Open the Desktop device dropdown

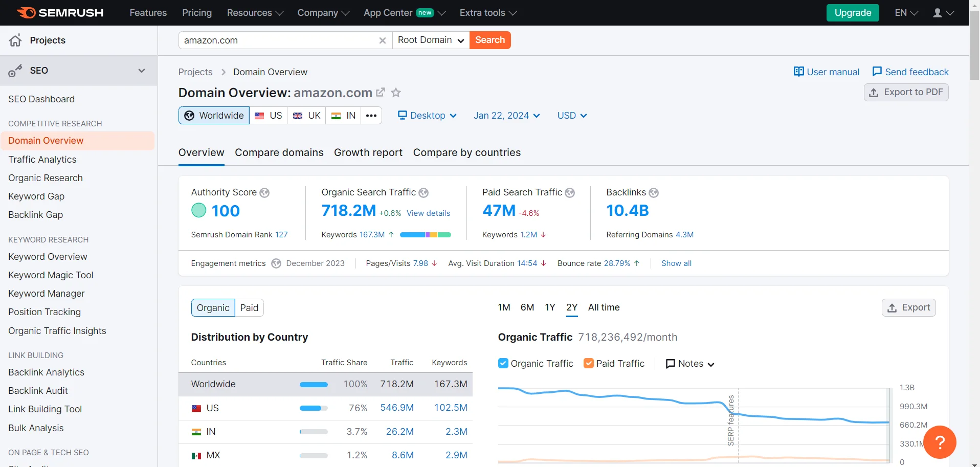coord(427,116)
